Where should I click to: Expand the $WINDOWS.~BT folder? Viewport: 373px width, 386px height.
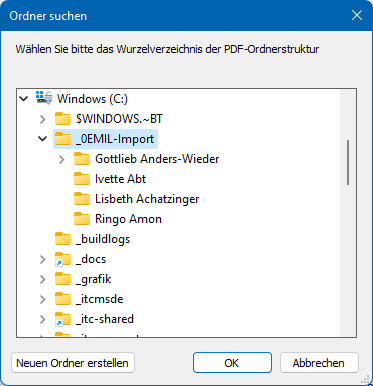click(43, 119)
